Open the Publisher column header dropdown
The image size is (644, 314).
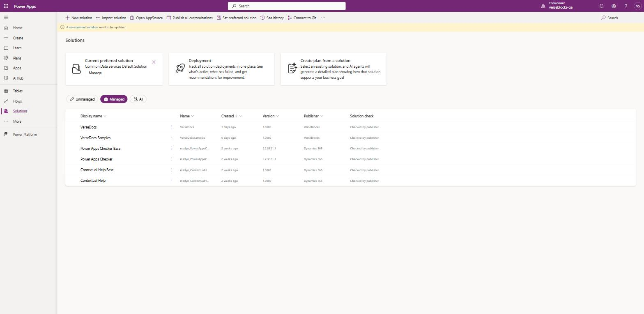click(313, 116)
